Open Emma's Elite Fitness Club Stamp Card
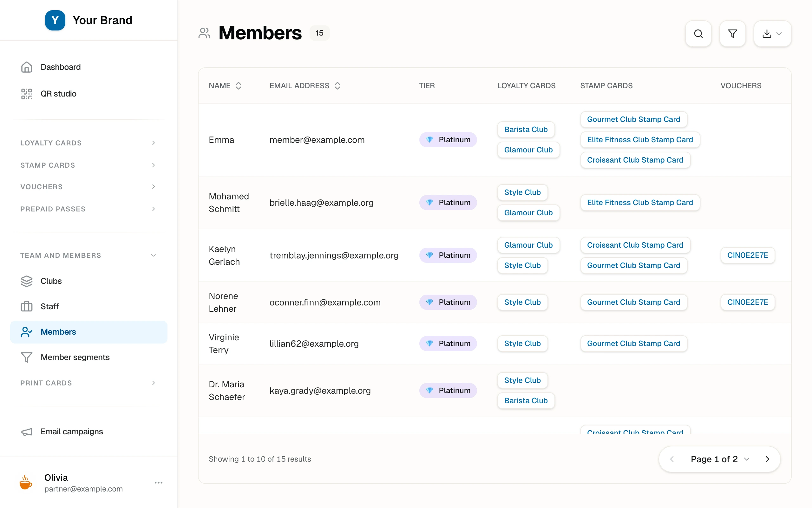Screen dimensions: 812x508 click(x=640, y=140)
